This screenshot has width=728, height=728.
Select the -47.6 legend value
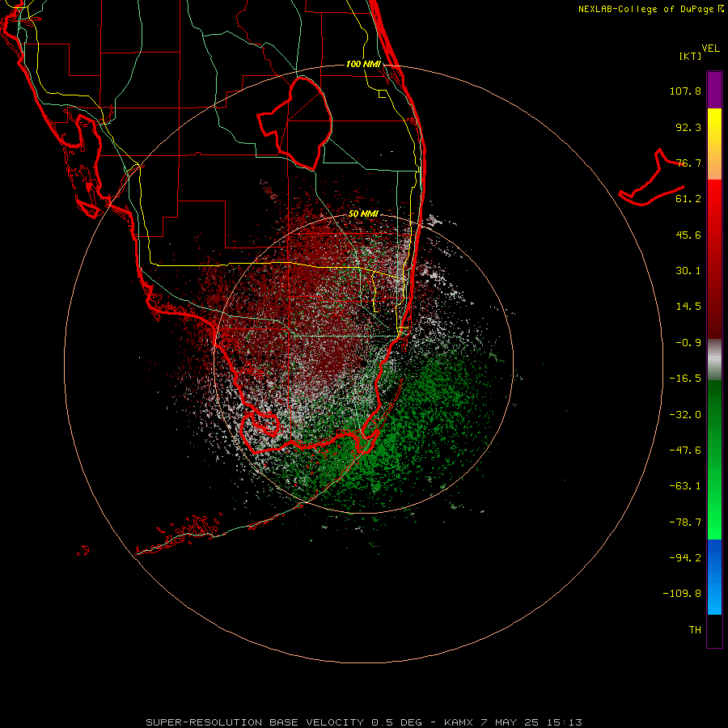pos(685,451)
